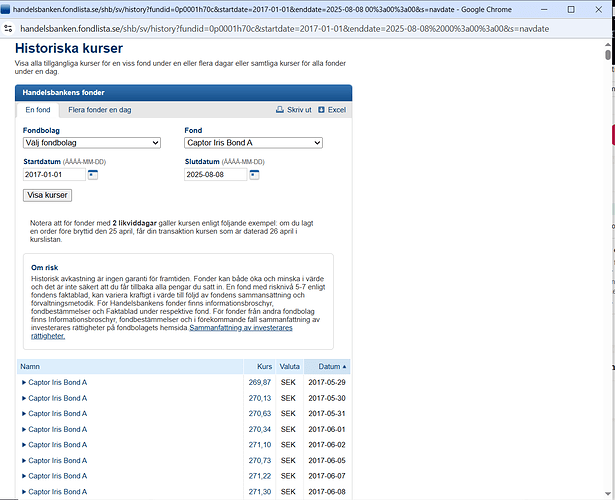
Task: Click the Skriv ut link
Action: 299,110
